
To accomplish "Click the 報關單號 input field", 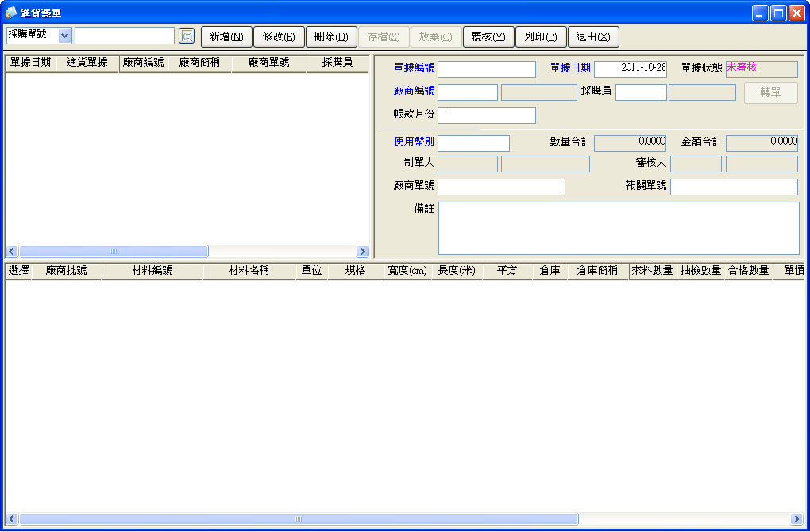I will coord(734,187).
